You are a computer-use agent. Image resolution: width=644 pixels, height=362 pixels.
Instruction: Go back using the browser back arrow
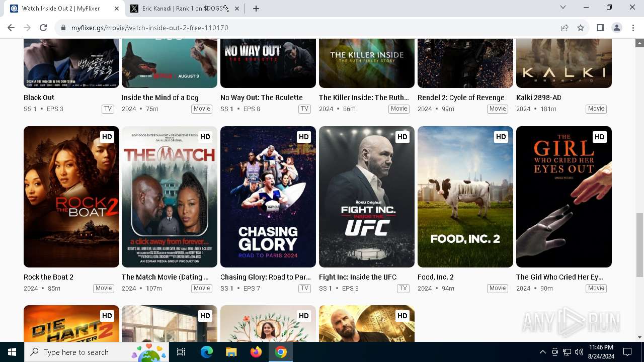(x=11, y=28)
